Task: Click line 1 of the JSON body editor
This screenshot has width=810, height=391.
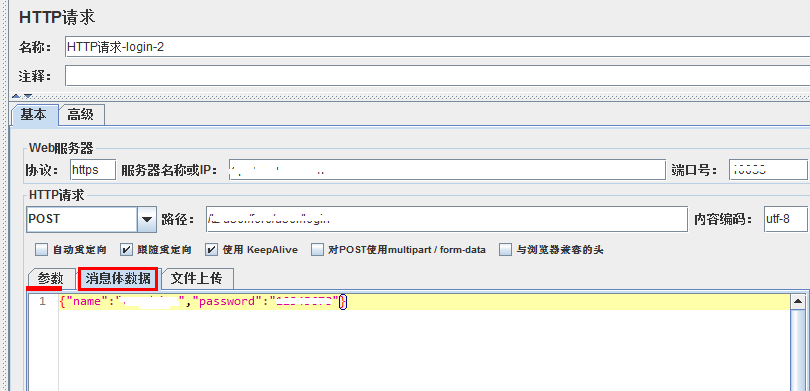Action: coord(424,302)
